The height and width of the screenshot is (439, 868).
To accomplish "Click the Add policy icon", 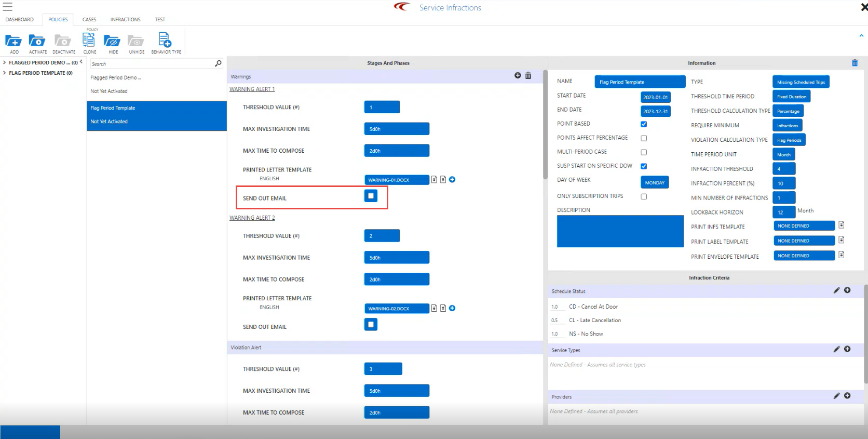I will [13, 41].
